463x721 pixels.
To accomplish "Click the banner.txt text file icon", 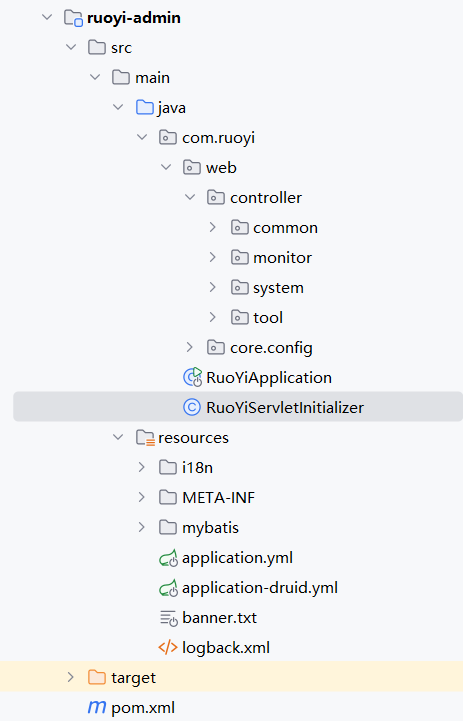I will tap(168, 618).
